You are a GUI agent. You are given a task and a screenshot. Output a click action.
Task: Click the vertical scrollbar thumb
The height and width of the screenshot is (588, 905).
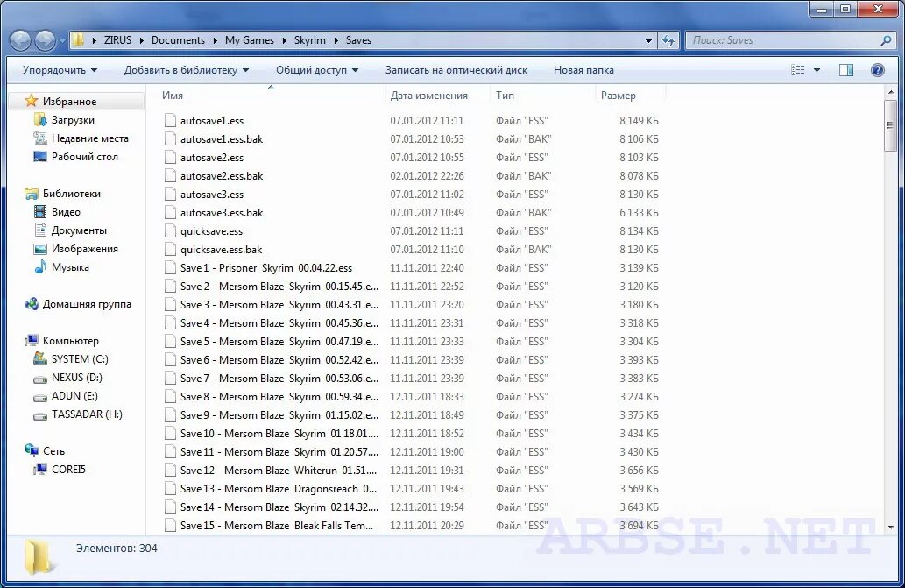coord(891,125)
